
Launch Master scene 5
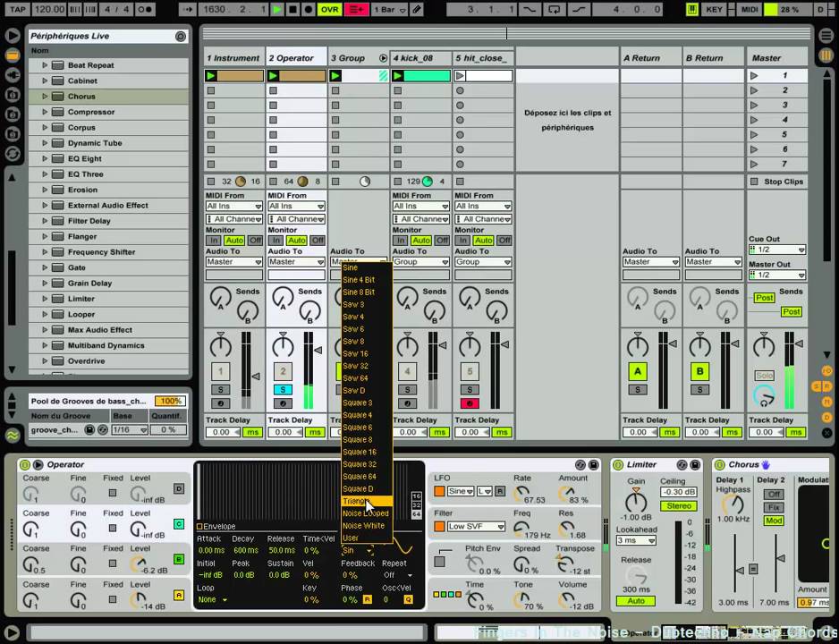click(754, 135)
